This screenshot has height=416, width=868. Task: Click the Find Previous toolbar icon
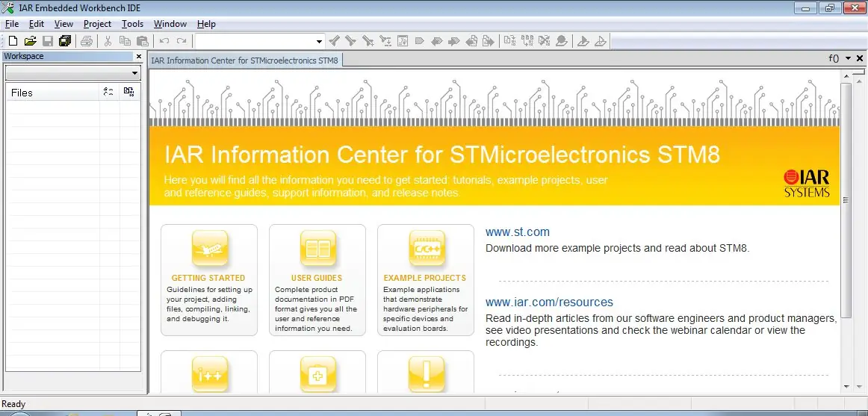pyautogui.click(x=334, y=41)
